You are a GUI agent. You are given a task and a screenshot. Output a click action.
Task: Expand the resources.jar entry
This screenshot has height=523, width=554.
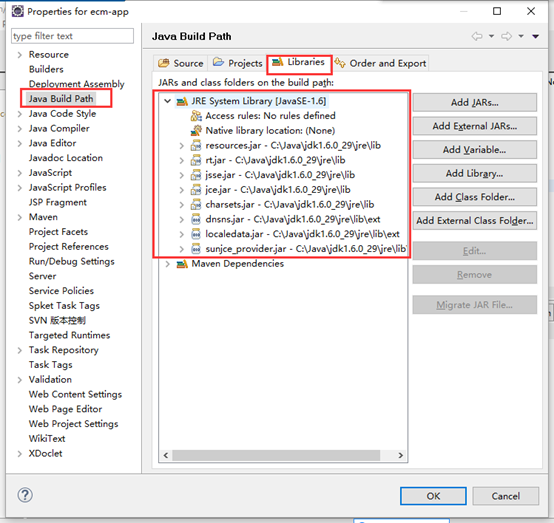(182, 146)
